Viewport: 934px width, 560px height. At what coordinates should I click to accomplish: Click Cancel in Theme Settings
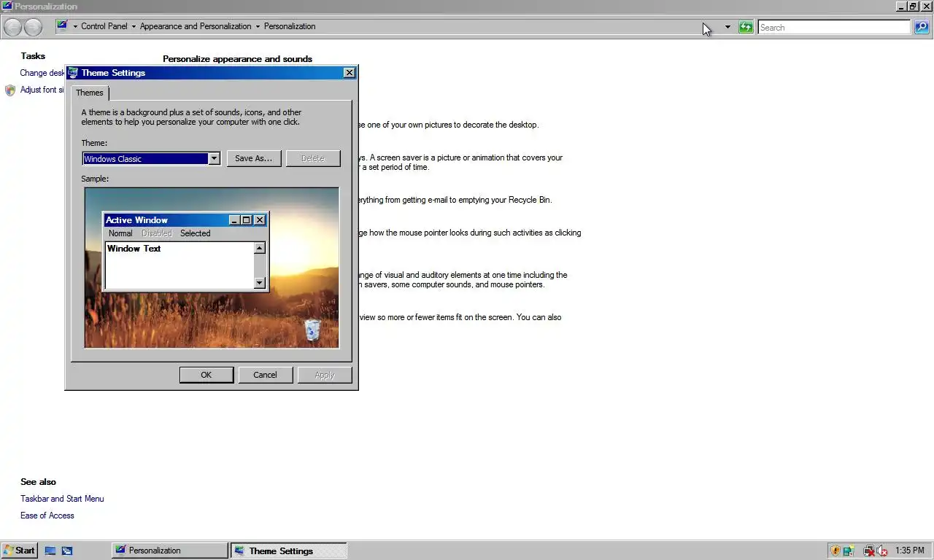(x=265, y=375)
